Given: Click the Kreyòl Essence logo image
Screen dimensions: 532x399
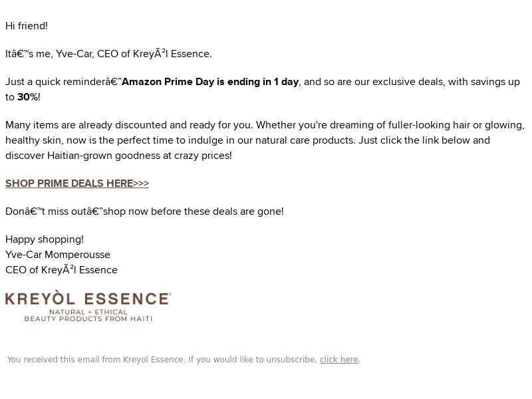Looking at the screenshot, I should pos(88,306).
